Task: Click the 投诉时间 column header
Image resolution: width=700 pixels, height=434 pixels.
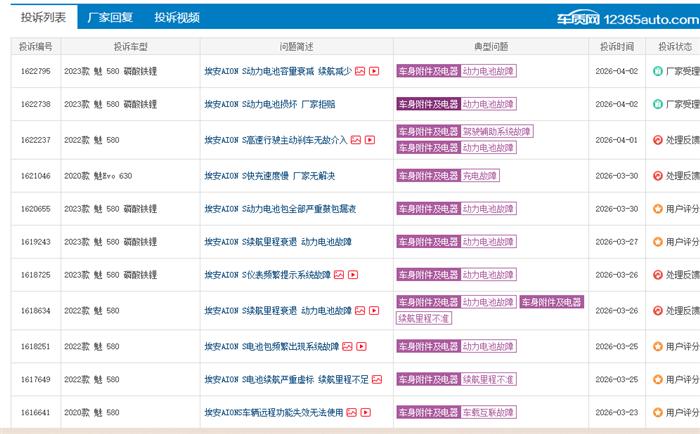Action: point(617,46)
